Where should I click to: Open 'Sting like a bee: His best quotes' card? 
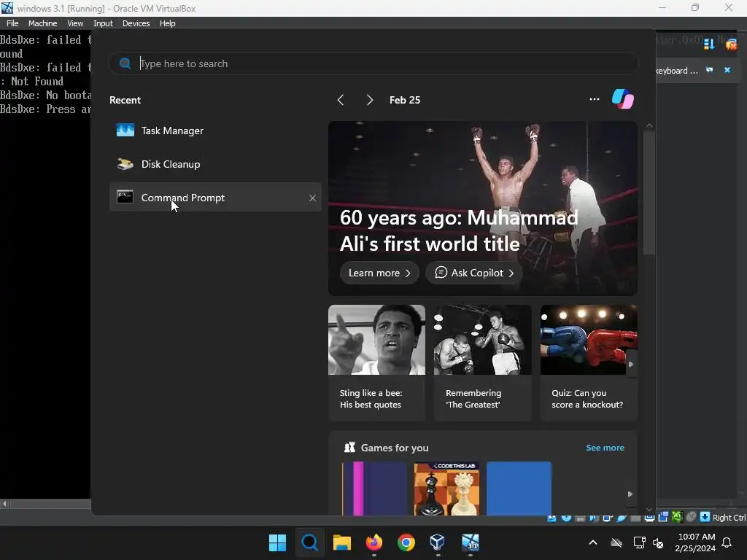click(376, 363)
